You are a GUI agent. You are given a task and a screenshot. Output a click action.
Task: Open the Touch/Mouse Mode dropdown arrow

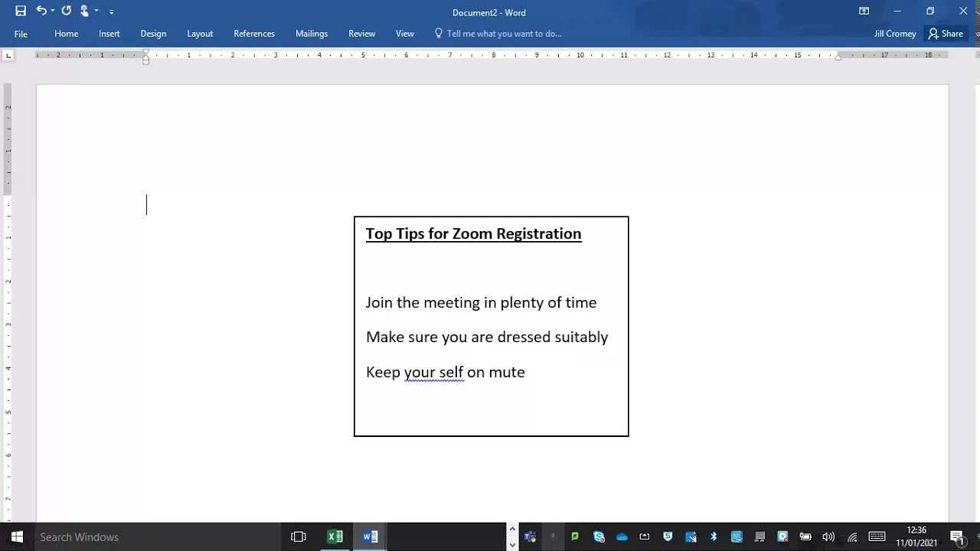96,11
